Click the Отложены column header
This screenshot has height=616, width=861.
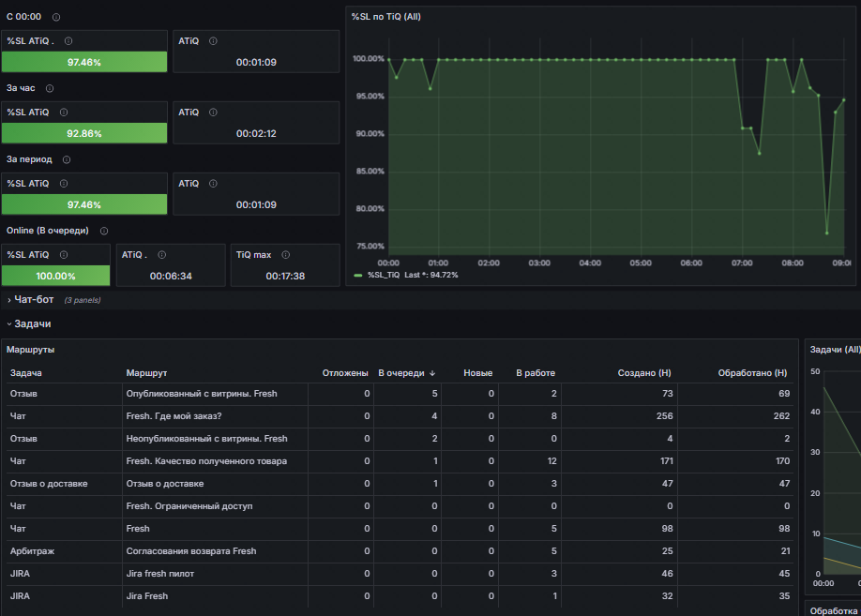tap(345, 373)
